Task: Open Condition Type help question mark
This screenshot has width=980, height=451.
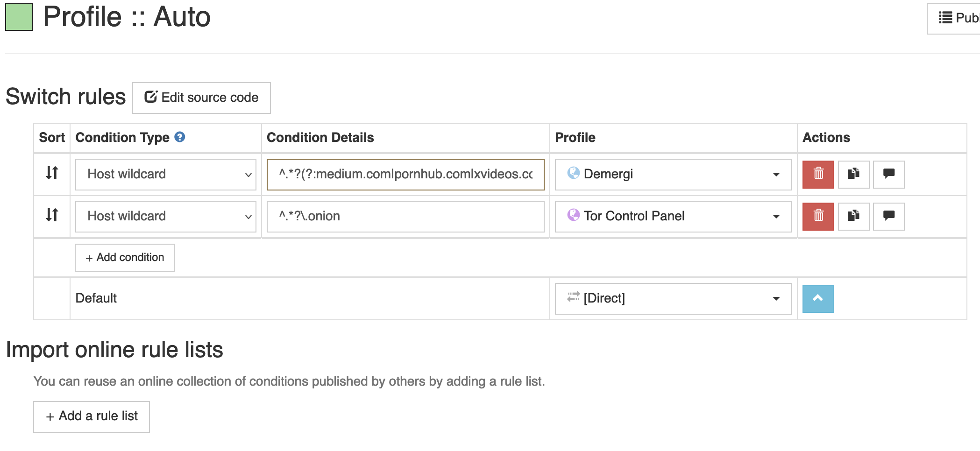Action: 180,137
